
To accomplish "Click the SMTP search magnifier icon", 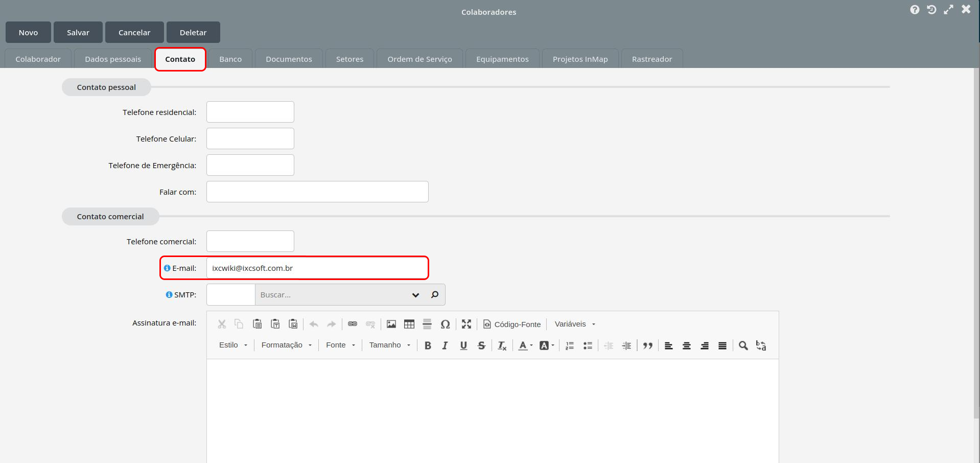I will (435, 294).
